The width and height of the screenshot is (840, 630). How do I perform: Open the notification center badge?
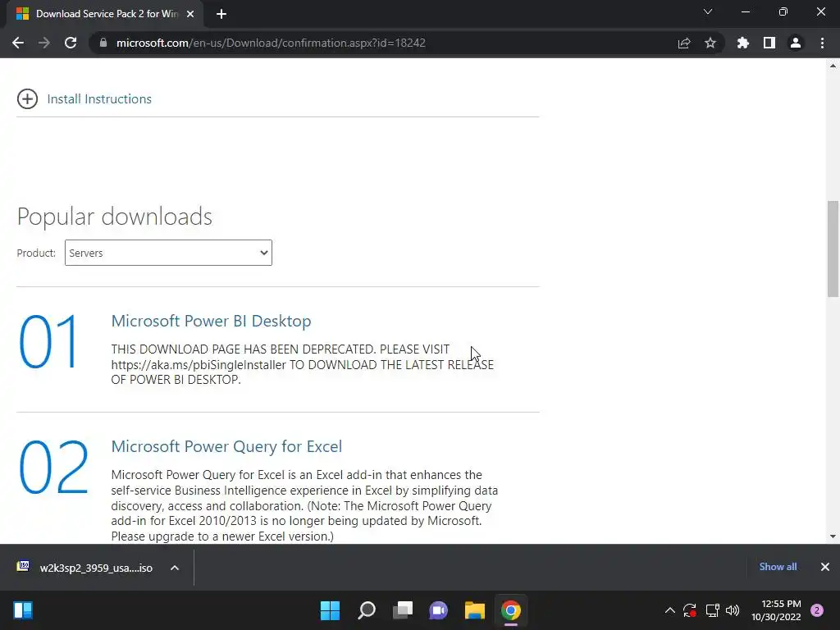[817, 610]
